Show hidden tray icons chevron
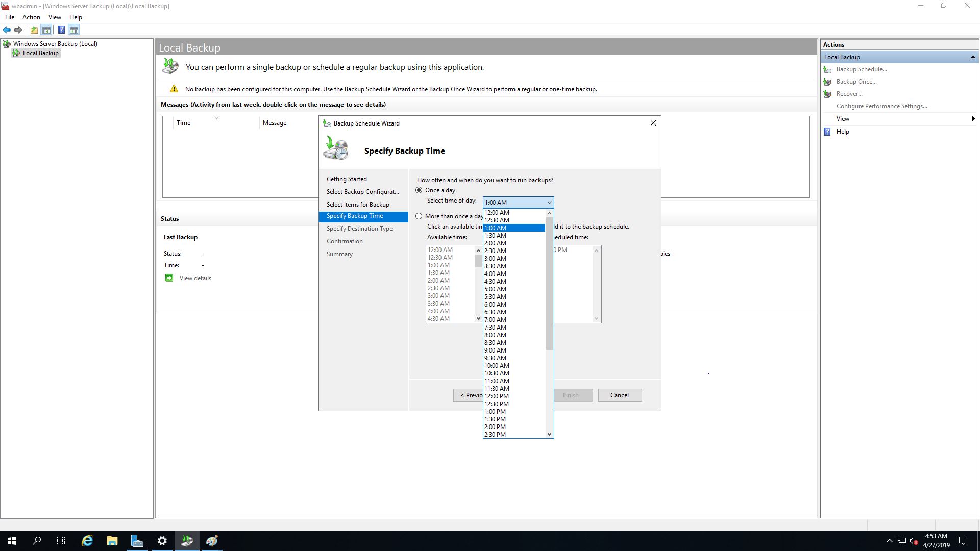This screenshot has width=980, height=551. click(890, 541)
